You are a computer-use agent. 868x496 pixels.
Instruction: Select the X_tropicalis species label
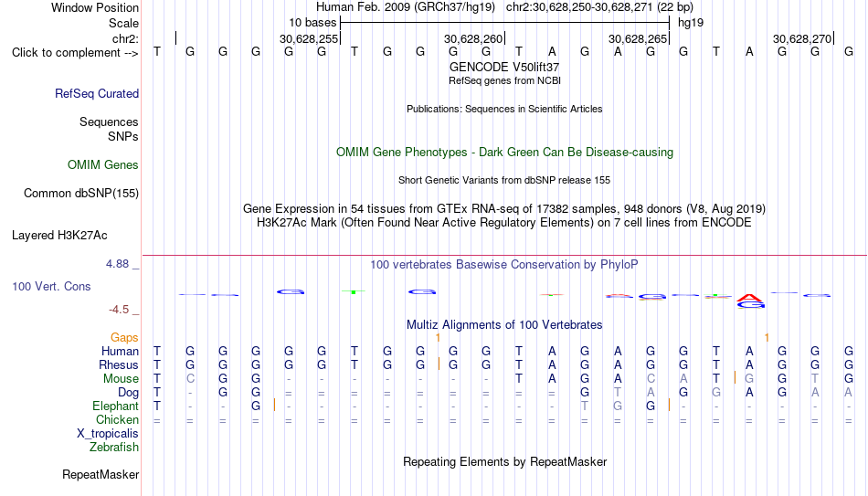point(108,434)
